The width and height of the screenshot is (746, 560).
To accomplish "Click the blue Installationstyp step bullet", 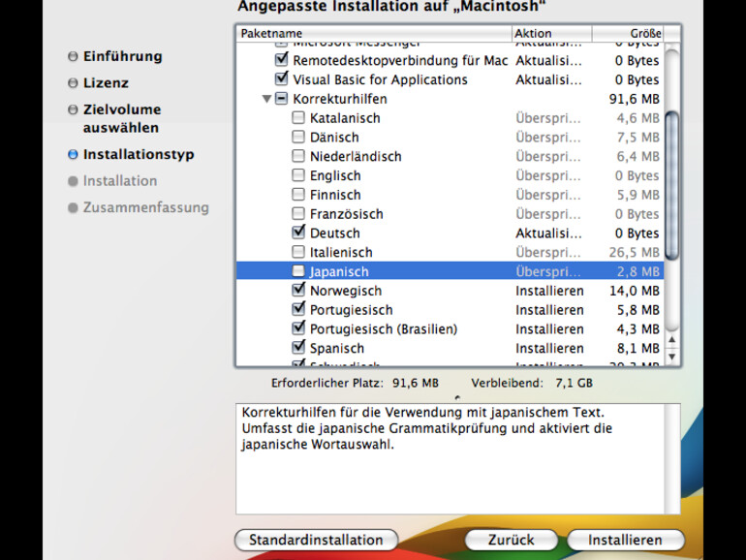I will coord(73,154).
